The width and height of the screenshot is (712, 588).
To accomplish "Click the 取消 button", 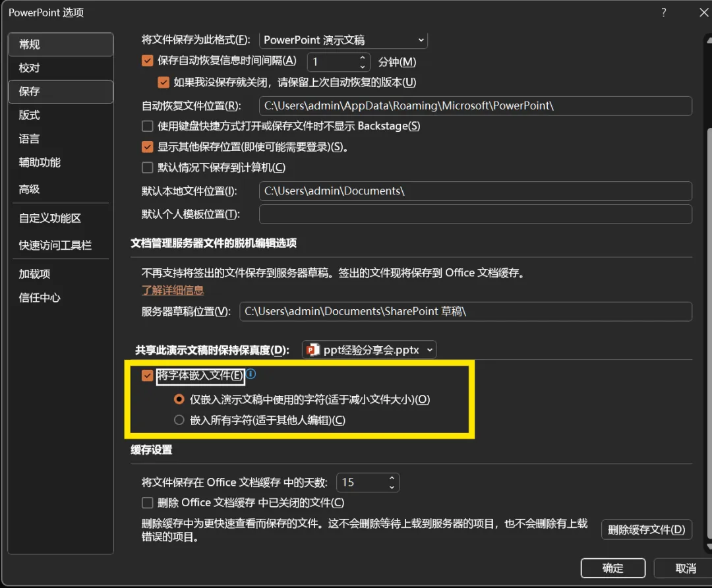I will click(x=685, y=568).
